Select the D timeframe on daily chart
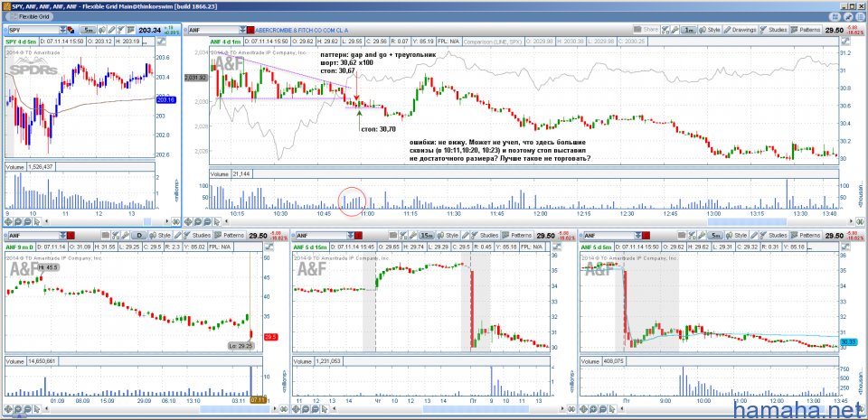 (139, 236)
